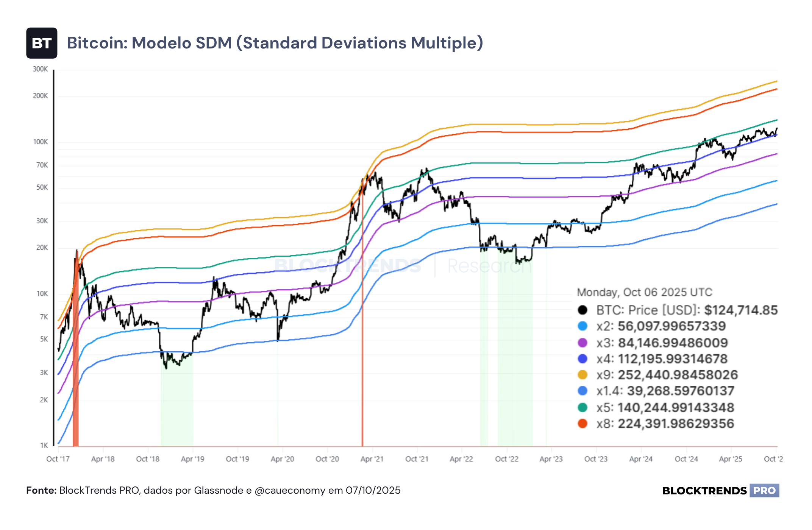Click the x9 value 252,440.98458026
The image size is (812, 530).
[678, 375]
